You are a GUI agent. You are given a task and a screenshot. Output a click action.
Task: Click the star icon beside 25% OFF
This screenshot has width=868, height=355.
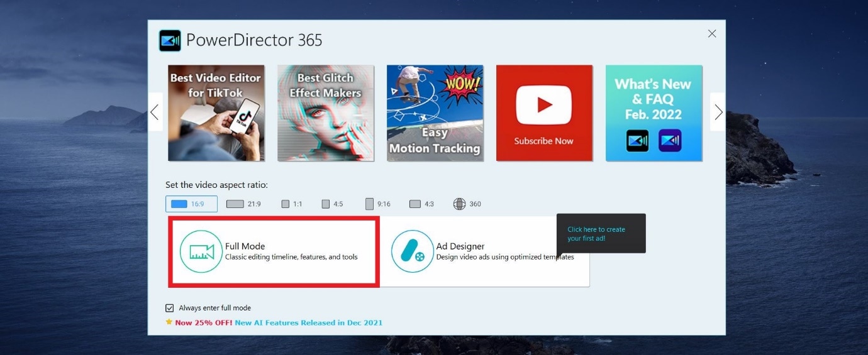point(169,322)
